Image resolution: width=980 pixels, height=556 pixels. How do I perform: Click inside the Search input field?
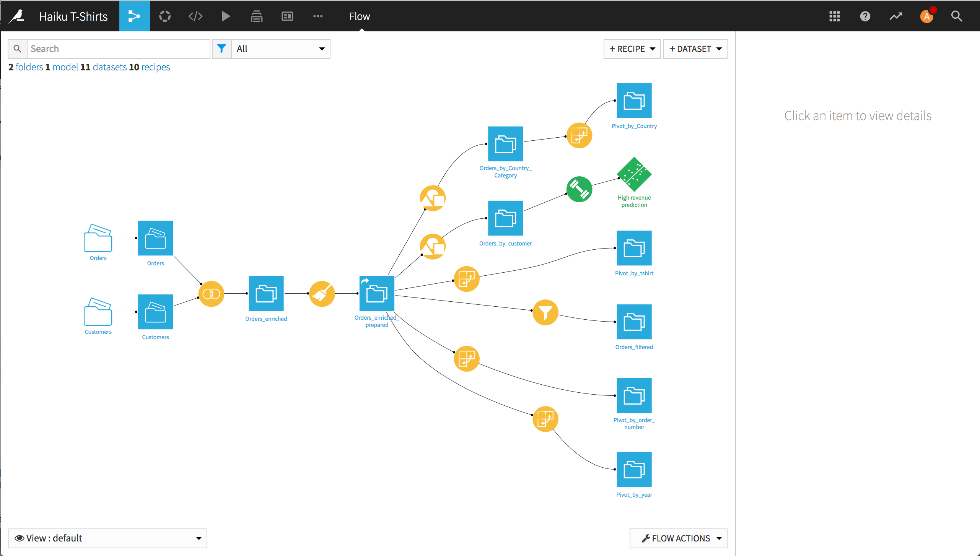(x=119, y=49)
